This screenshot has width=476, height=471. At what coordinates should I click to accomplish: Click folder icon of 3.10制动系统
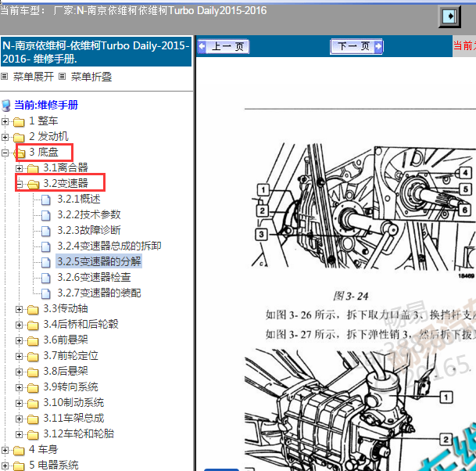[33, 404]
